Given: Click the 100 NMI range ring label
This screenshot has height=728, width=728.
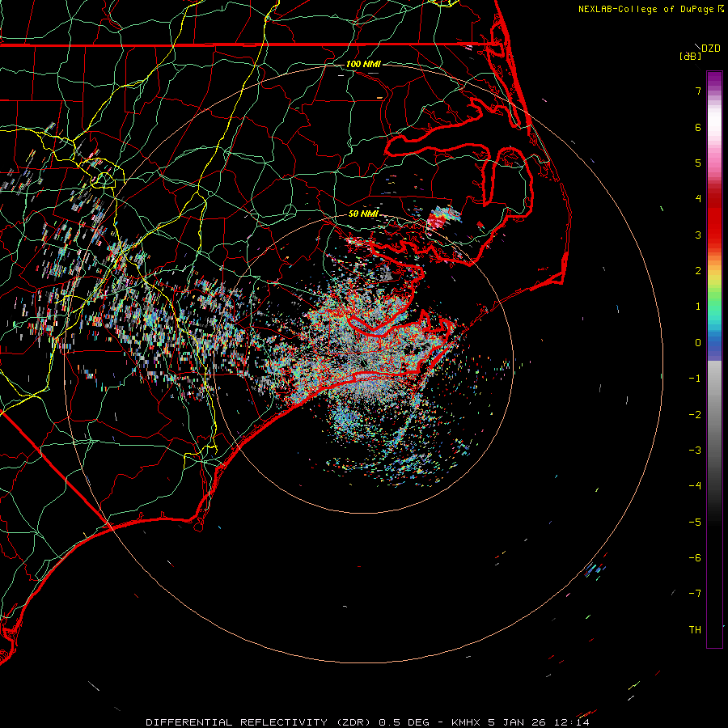Looking at the screenshot, I should click(x=363, y=64).
